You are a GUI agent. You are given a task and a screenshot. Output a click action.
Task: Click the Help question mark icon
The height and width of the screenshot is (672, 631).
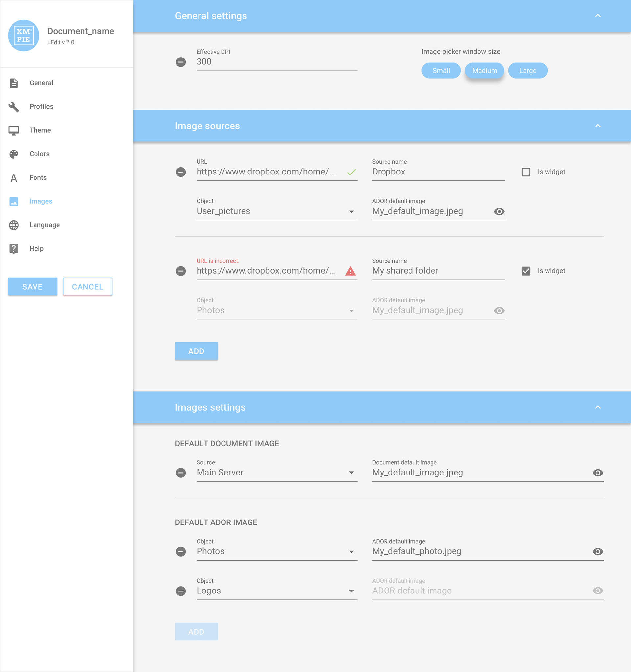point(14,249)
